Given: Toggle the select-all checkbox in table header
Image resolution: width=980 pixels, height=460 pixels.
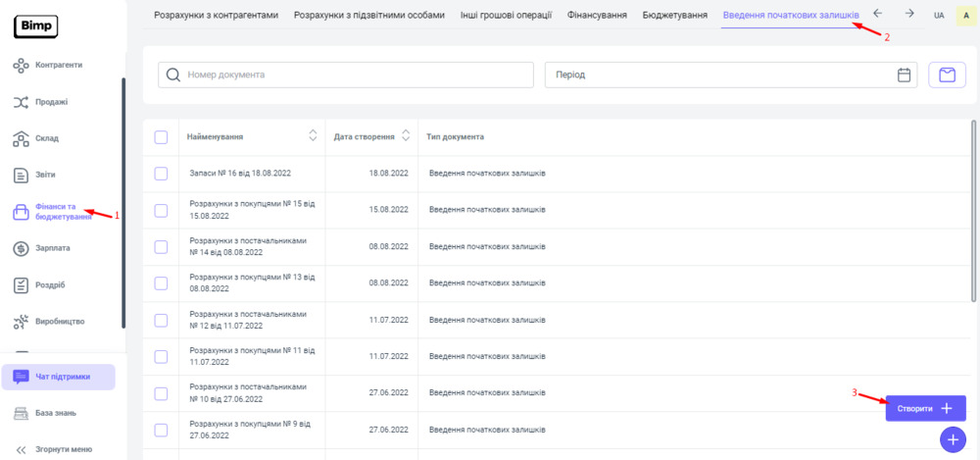Looking at the screenshot, I should (162, 137).
